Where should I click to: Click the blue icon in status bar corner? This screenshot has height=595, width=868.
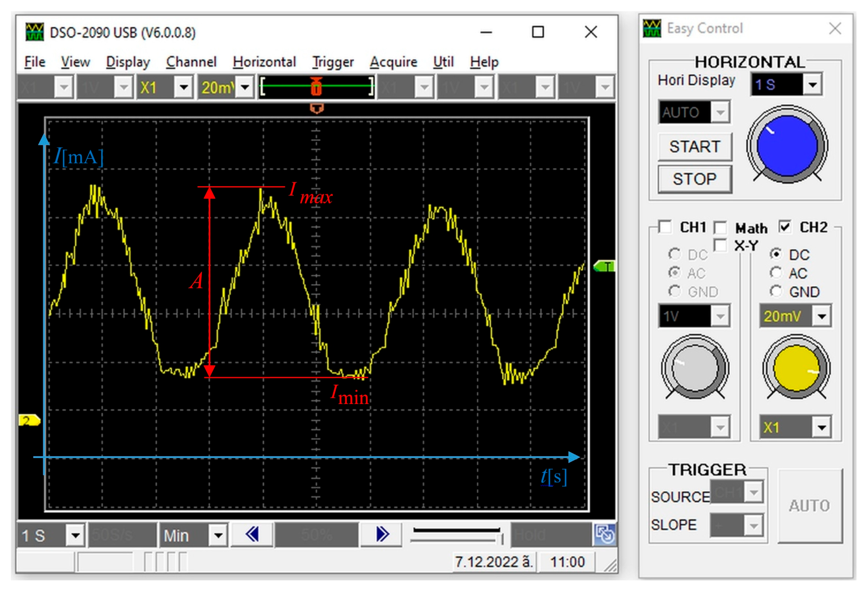coord(605,535)
